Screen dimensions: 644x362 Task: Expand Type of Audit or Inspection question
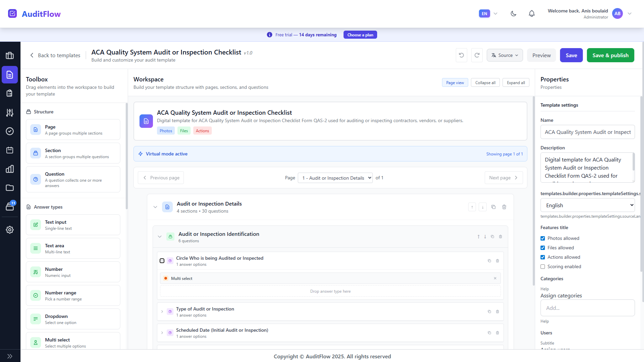click(x=162, y=312)
